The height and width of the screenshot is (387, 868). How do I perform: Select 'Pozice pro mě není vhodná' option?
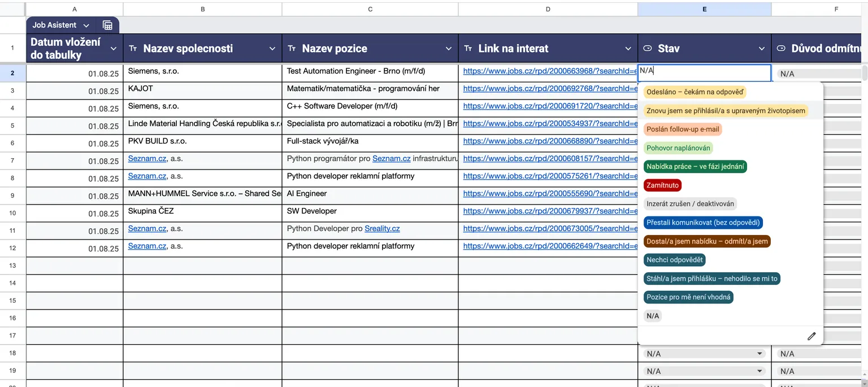tap(688, 297)
